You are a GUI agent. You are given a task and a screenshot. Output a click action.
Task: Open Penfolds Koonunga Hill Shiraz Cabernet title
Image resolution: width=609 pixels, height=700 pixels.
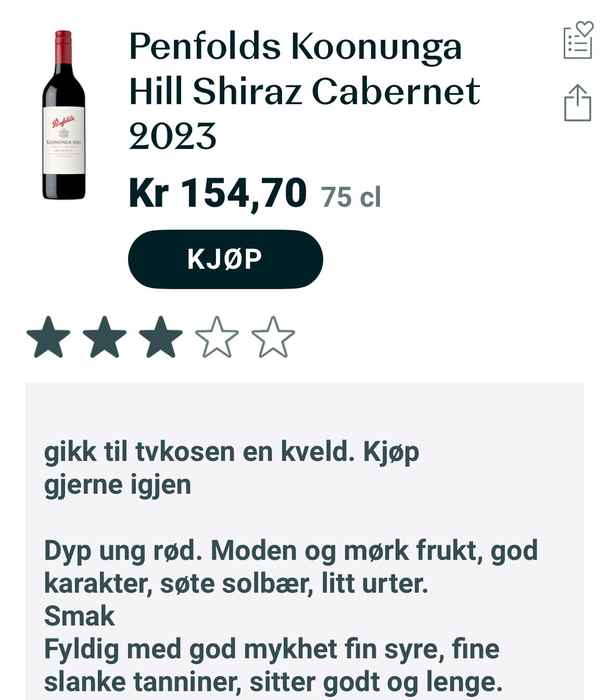pyautogui.click(x=304, y=91)
